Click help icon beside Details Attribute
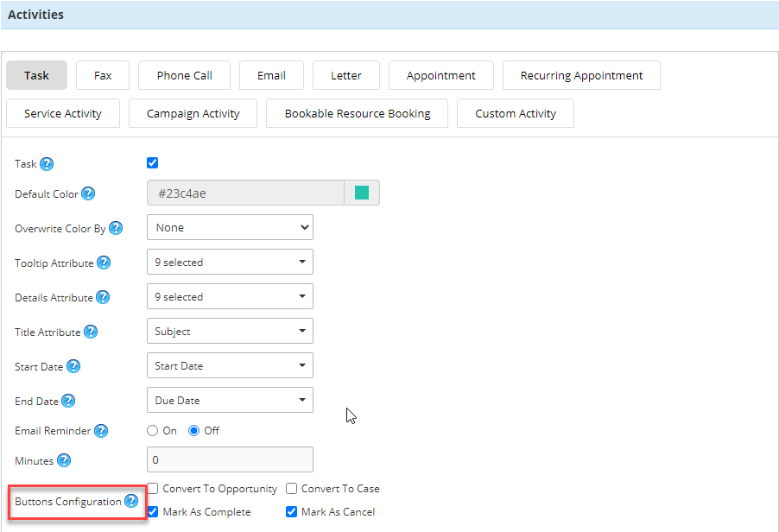779x532 pixels. click(x=103, y=297)
